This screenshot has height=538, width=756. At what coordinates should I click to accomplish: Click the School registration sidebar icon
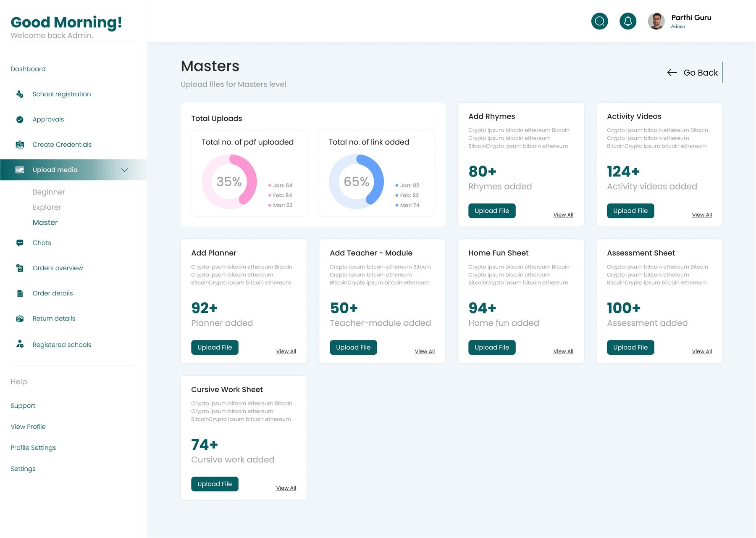point(20,94)
